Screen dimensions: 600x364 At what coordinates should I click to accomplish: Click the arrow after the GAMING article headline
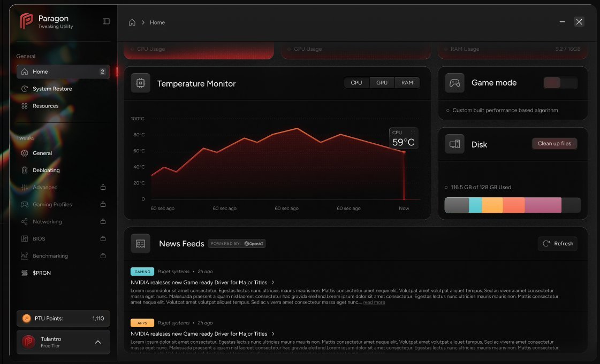click(x=273, y=283)
